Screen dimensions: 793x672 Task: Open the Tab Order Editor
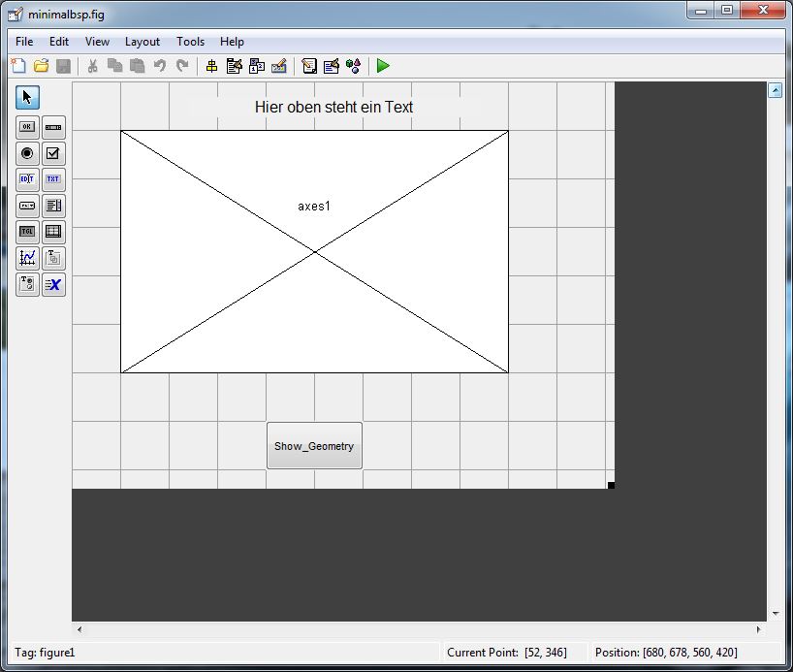257,66
